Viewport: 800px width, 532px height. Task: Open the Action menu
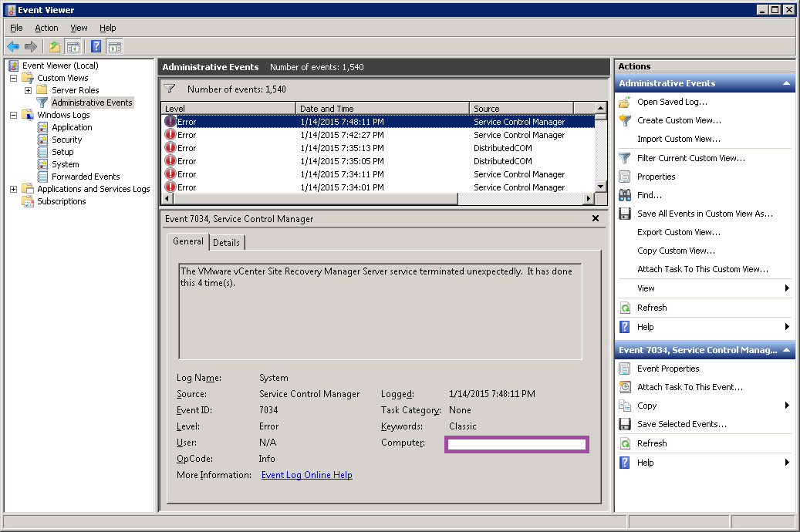click(46, 28)
